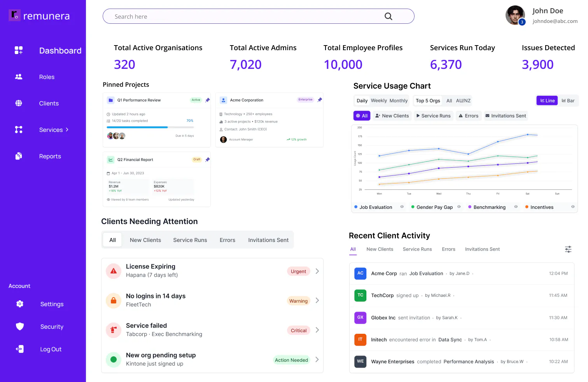Select the Errors tab in Recent Client Activity
Screen dimensions: 588x382
448,249
